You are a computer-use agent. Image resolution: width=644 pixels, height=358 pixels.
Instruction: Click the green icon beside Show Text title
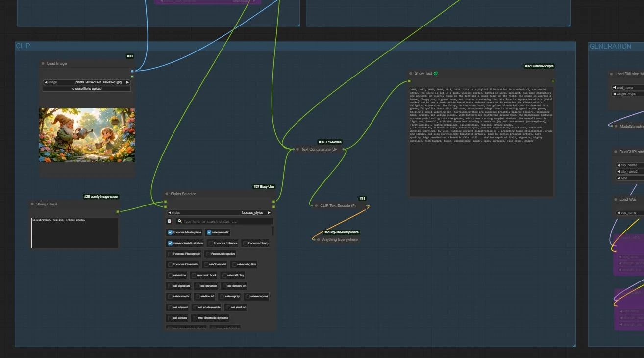[435, 74]
